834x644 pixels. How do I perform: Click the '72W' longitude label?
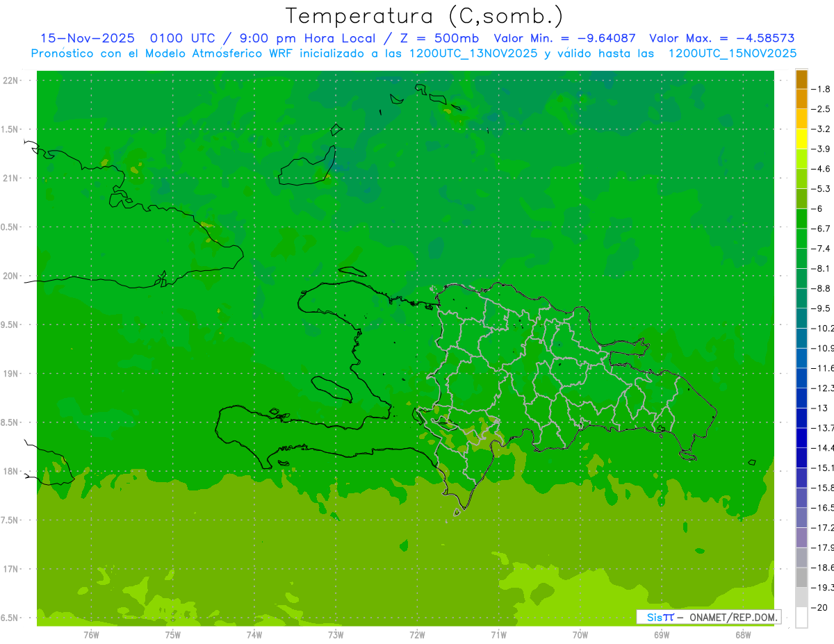(417, 635)
